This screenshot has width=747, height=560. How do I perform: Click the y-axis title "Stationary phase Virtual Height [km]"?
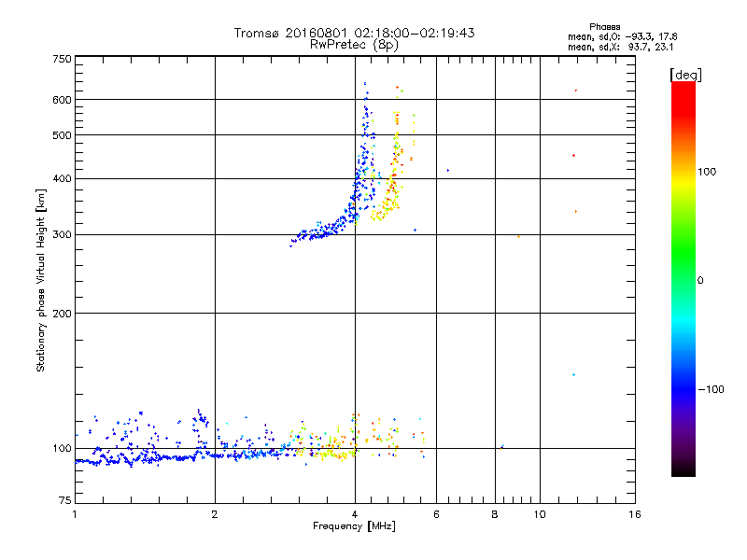point(40,280)
